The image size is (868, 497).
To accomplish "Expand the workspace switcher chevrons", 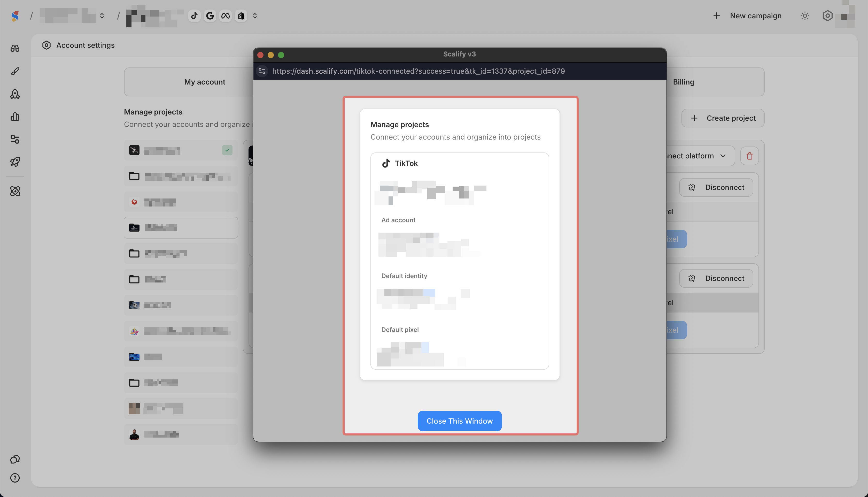I will (102, 16).
